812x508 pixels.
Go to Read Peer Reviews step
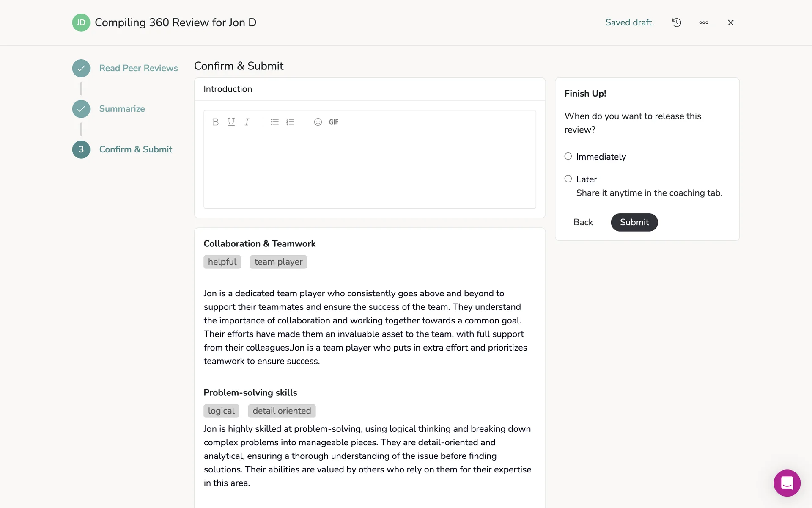click(138, 68)
